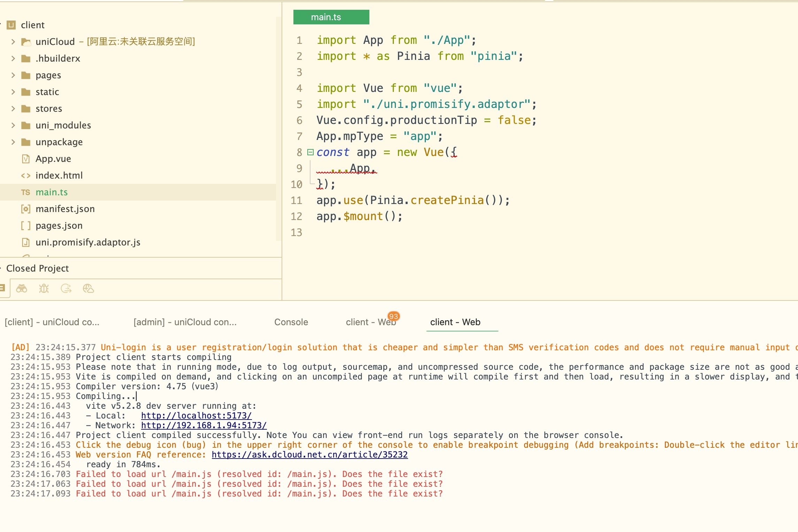Image resolution: width=798 pixels, height=532 pixels.
Task: Click the pages.json bracket icon
Action: click(26, 226)
